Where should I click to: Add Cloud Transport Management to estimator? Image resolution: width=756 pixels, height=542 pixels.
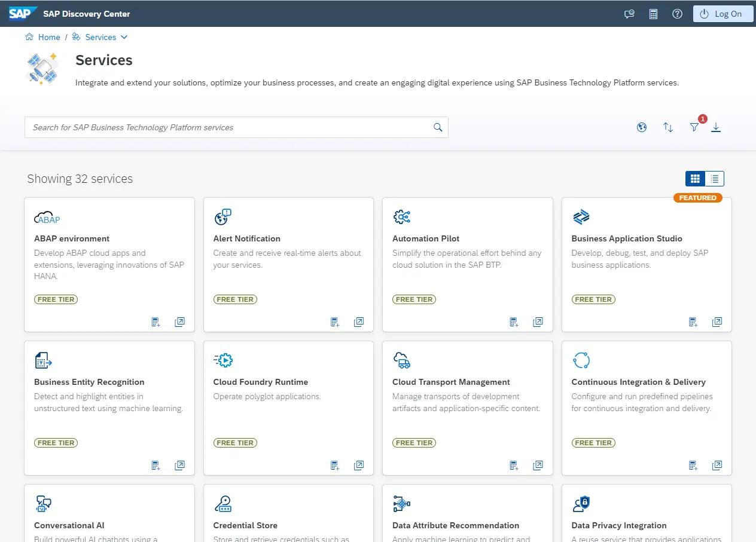[514, 466]
